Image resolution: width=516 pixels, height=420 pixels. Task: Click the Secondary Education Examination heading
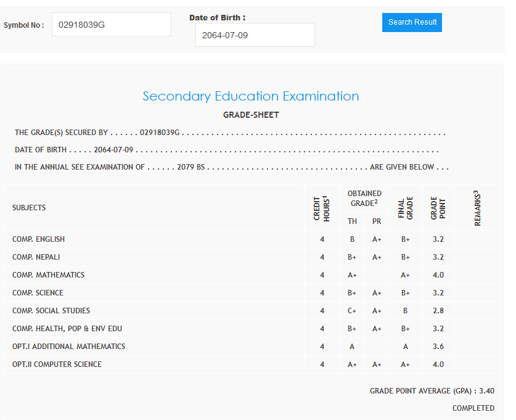pyautogui.click(x=251, y=96)
